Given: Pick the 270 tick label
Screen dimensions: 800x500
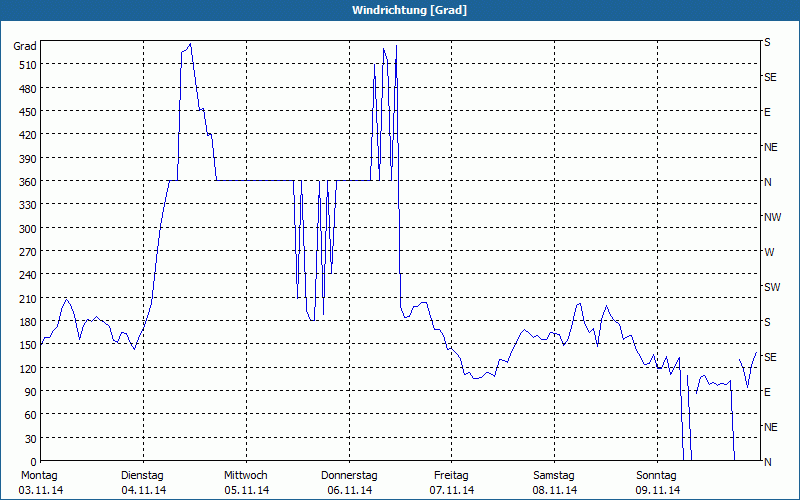Looking at the screenshot, I should [28, 252].
